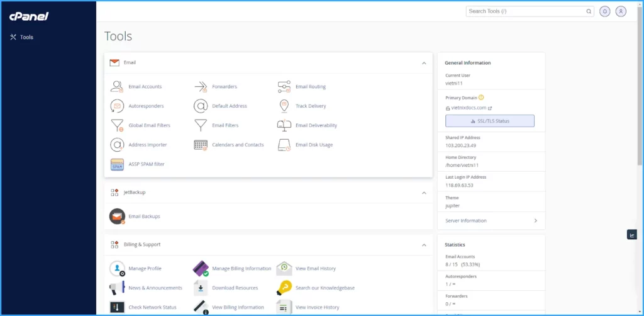Open the notifications bell icon
Image resolution: width=644 pixels, height=316 pixels.
604,11
